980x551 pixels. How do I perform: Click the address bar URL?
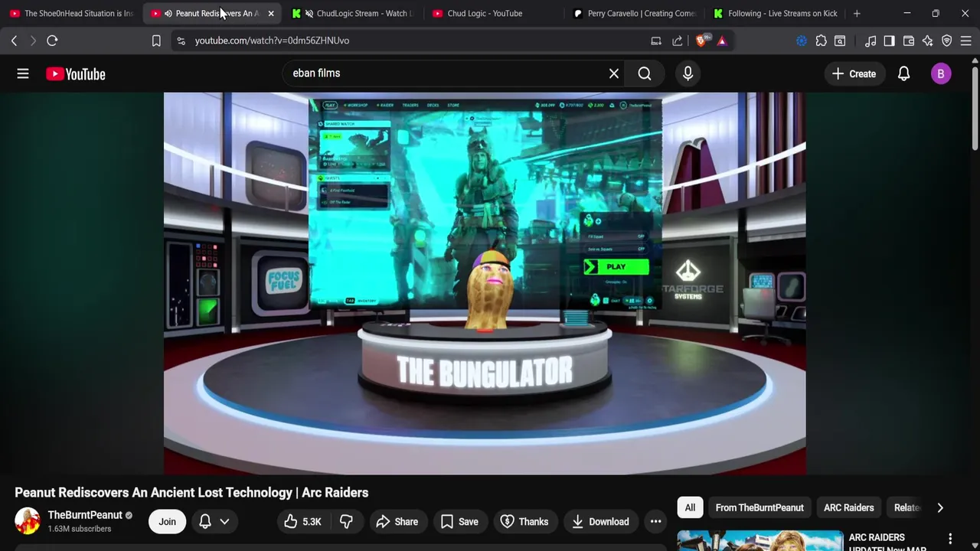point(272,41)
